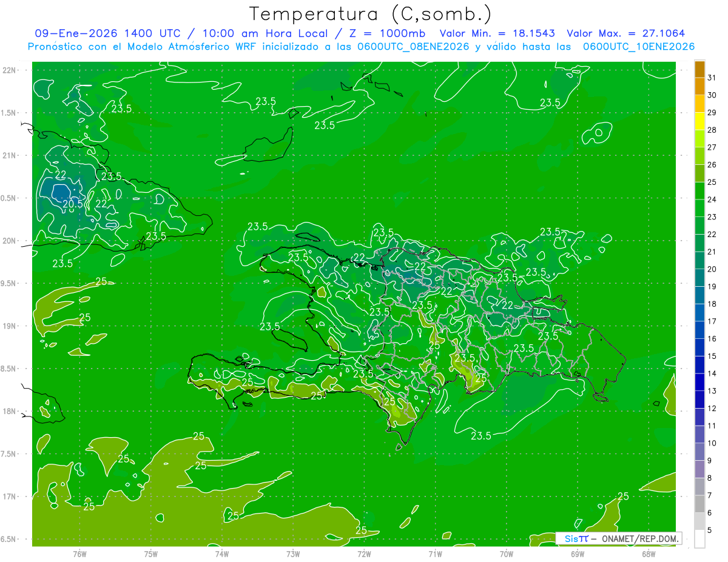Click the color scale label '10'
Image resolution: width=728 pixels, height=562 pixels.
[x=712, y=443]
